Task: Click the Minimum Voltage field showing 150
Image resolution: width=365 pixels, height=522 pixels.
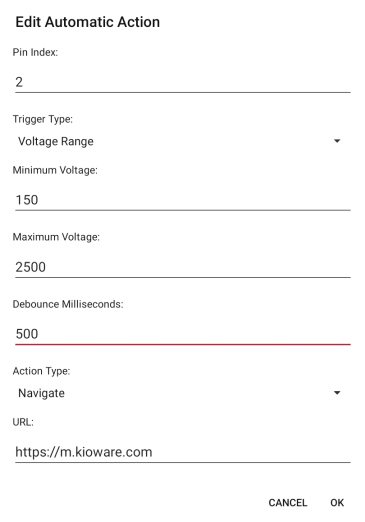Action: point(183,200)
